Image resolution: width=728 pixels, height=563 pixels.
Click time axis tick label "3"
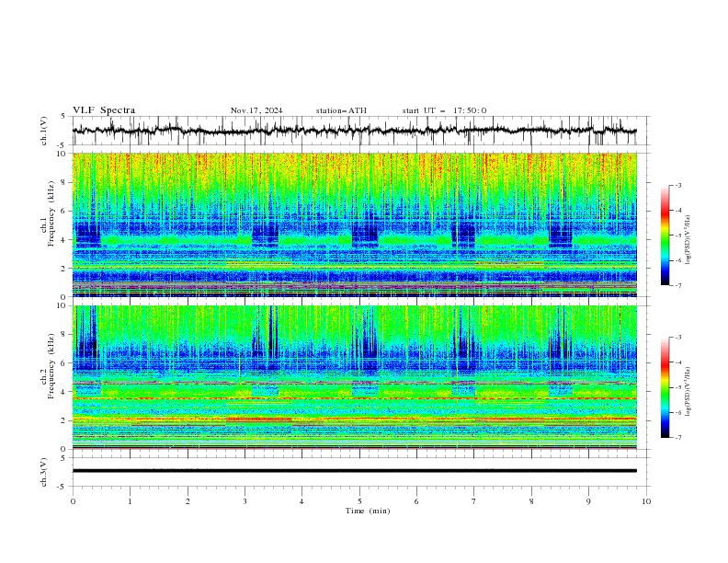(x=245, y=501)
